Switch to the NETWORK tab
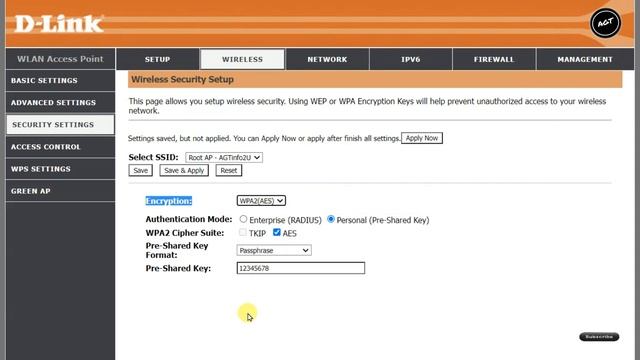The image size is (640, 360). [327, 59]
